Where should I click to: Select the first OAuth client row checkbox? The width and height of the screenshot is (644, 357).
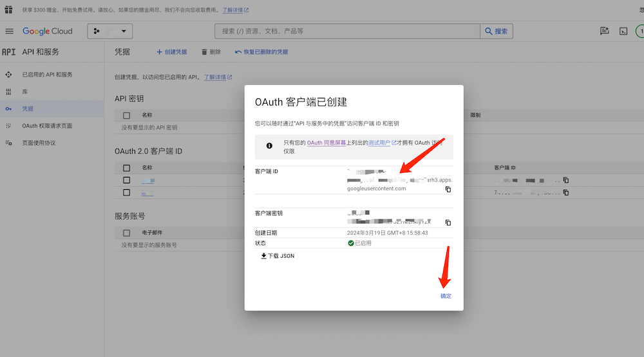[127, 180]
